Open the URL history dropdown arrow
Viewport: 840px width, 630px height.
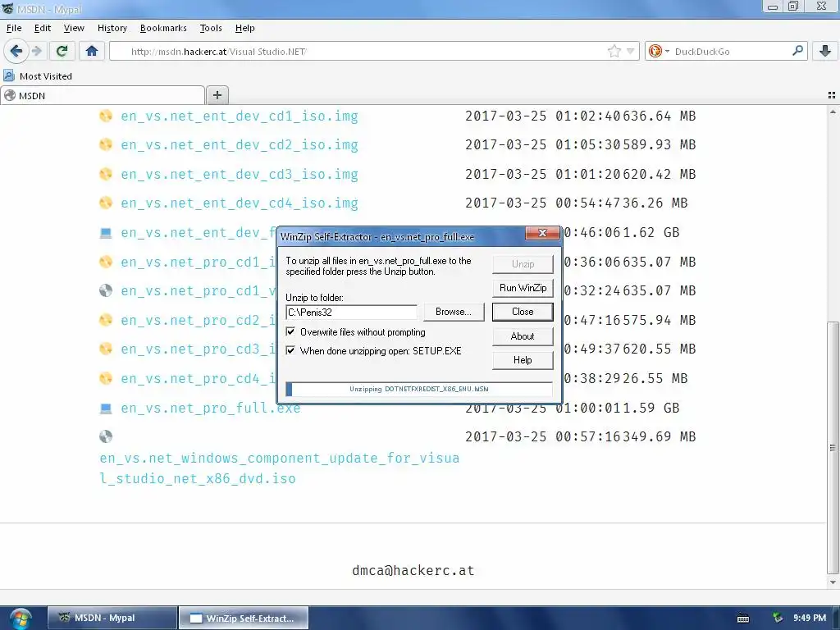pyautogui.click(x=631, y=52)
